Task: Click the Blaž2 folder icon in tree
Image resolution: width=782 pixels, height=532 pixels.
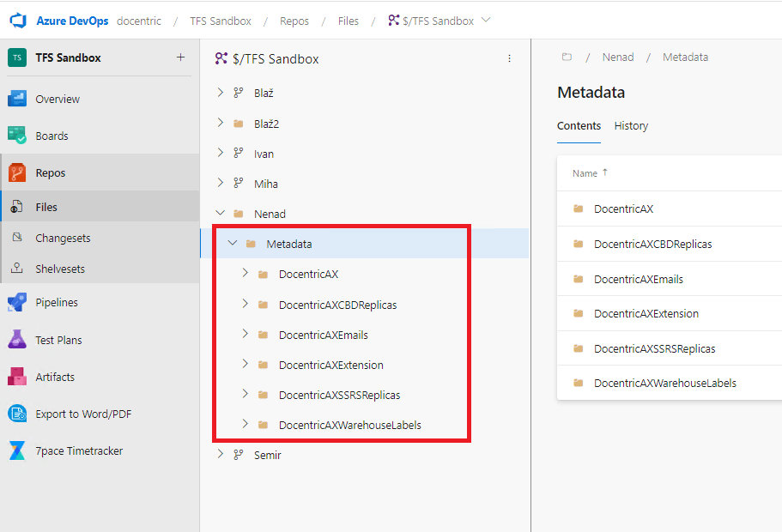Action: tap(239, 124)
